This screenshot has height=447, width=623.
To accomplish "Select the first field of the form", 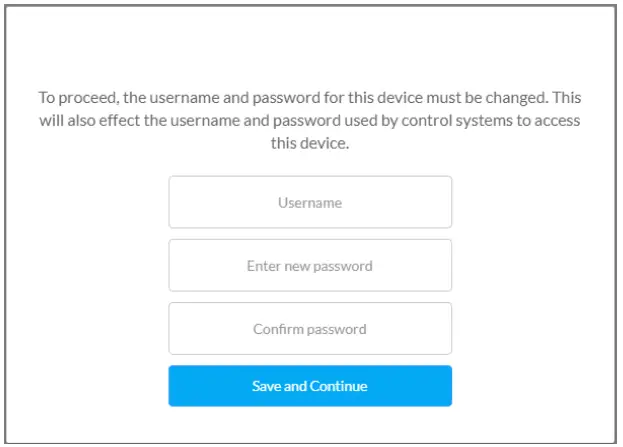I will (310, 202).
